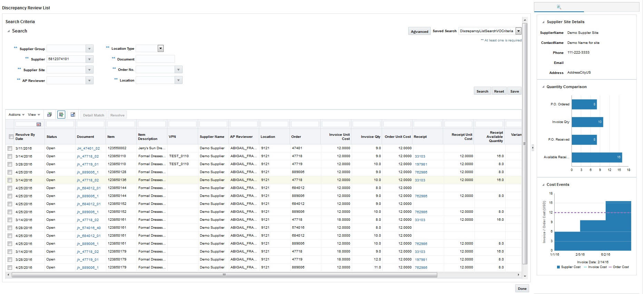
Task: Open the Actions menu
Action: [16, 115]
